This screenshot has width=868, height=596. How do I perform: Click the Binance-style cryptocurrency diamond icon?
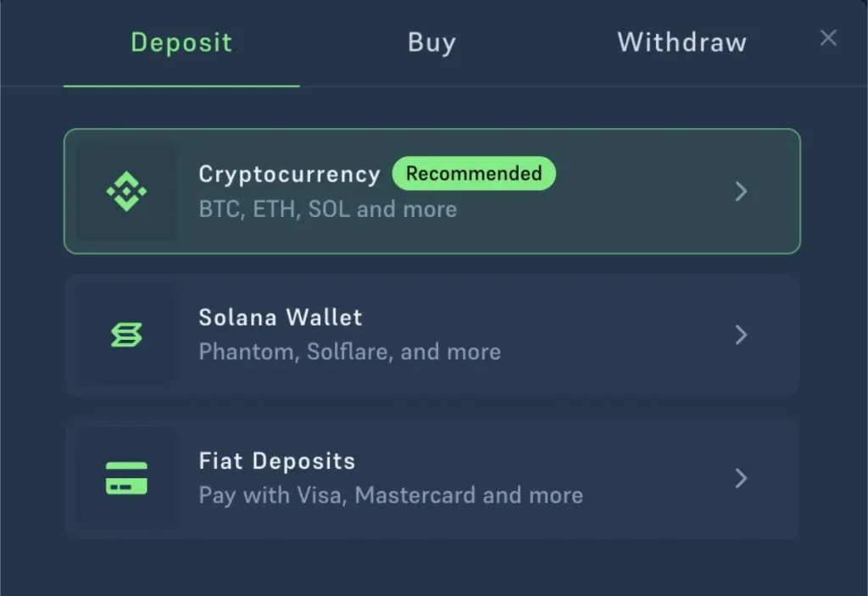pyautogui.click(x=126, y=192)
